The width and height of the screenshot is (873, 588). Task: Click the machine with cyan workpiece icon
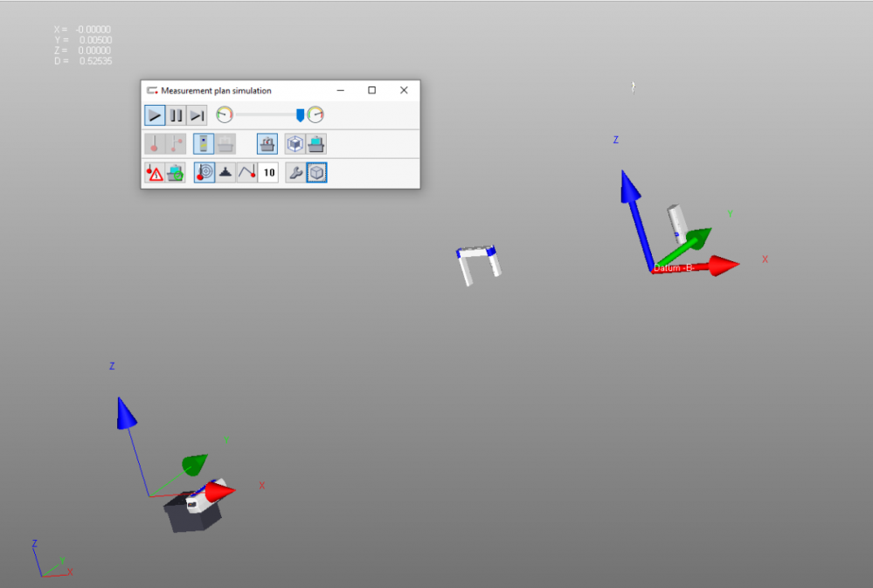316,143
